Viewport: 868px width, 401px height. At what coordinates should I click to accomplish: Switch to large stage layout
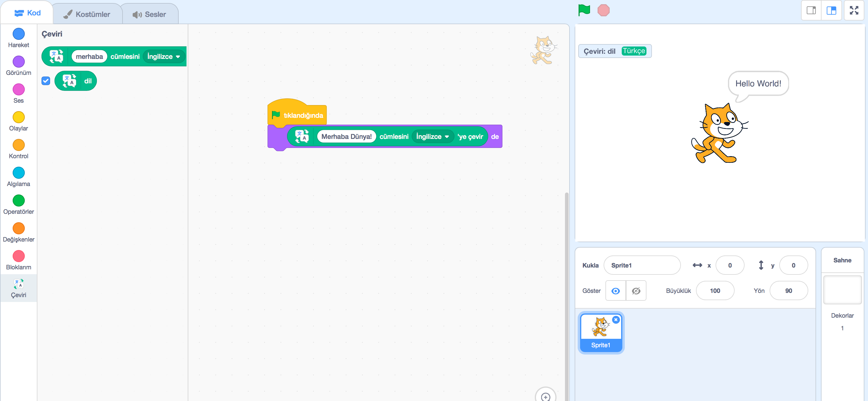pyautogui.click(x=831, y=11)
